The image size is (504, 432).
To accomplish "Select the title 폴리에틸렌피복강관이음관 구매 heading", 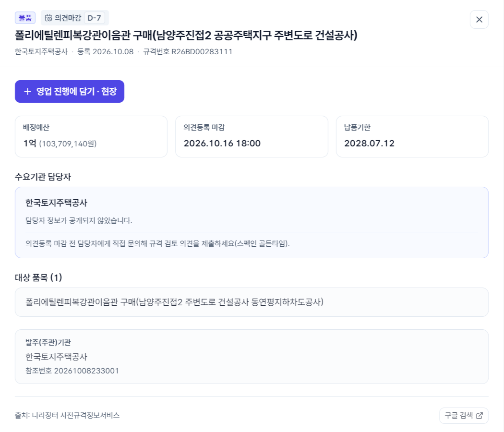I will 186,36.
